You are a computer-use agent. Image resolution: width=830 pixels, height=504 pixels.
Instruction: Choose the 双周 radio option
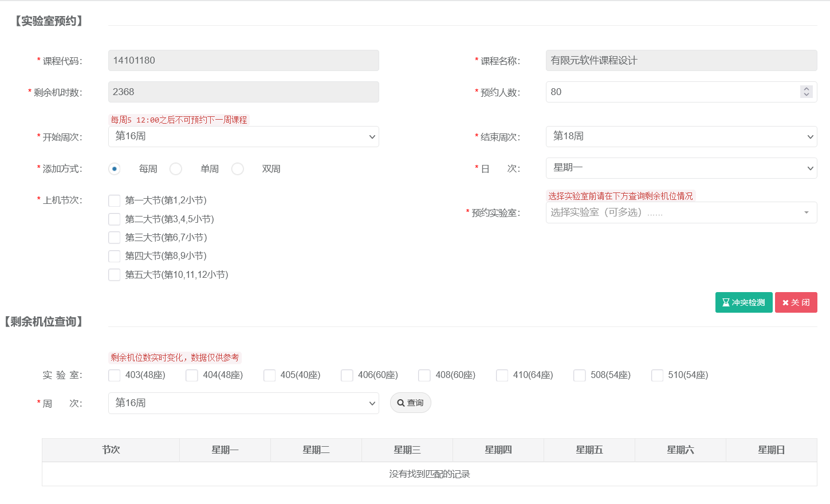238,169
